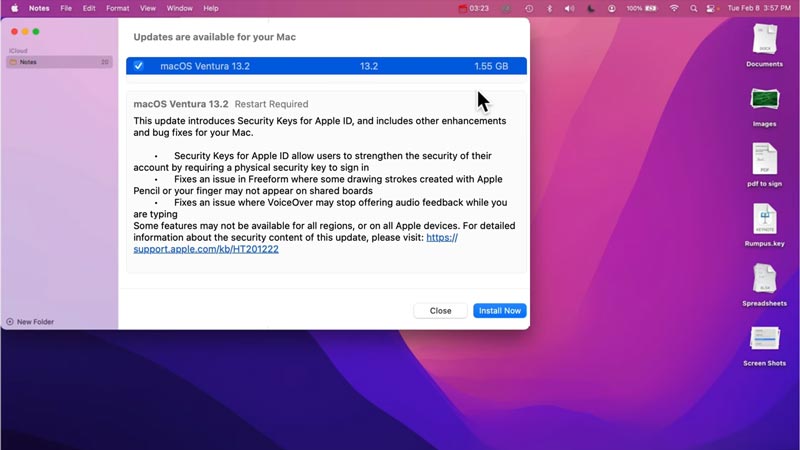Open the Wi-Fi menu bar icon
Screen dimensions: 800x450
(x=674, y=8)
